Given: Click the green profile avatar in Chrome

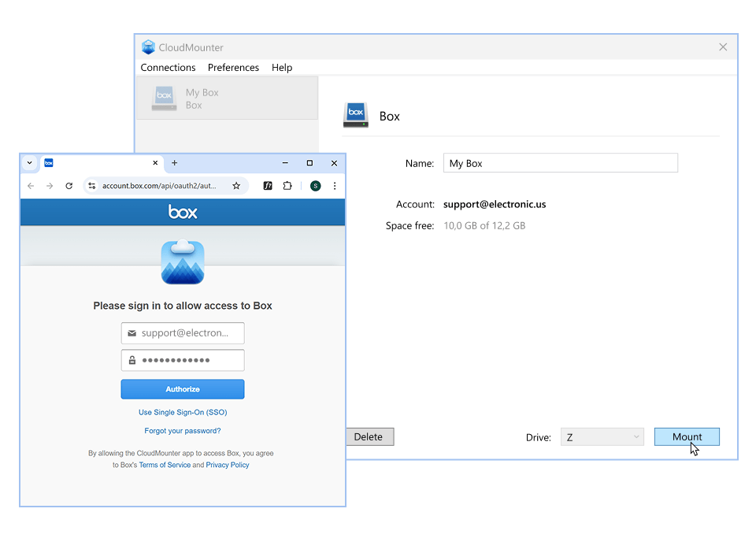Looking at the screenshot, I should click(x=315, y=186).
